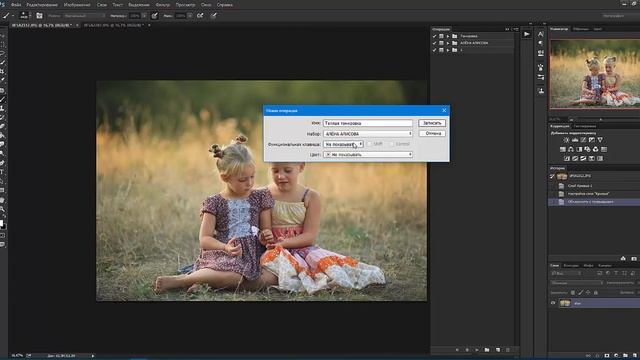Click the Записать button
The width and height of the screenshot is (640, 360).
pos(432,123)
